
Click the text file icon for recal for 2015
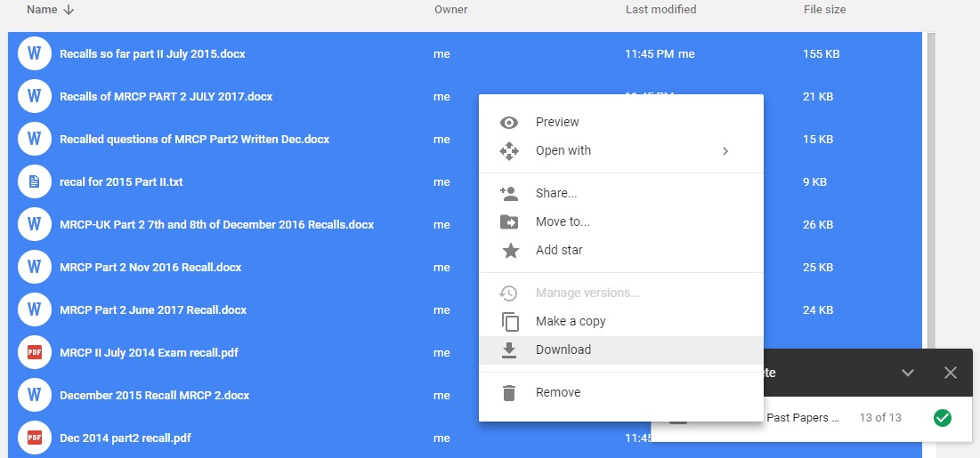tap(34, 182)
